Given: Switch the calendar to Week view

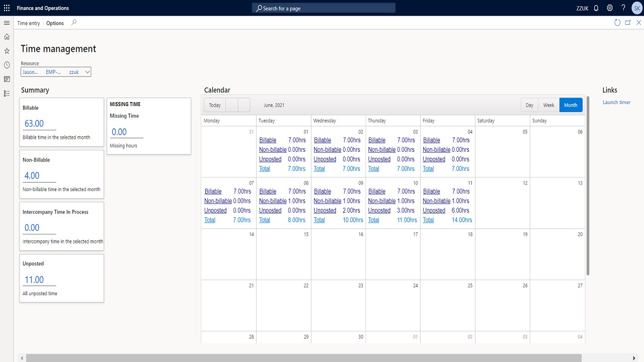Looking at the screenshot, I should pos(549,105).
